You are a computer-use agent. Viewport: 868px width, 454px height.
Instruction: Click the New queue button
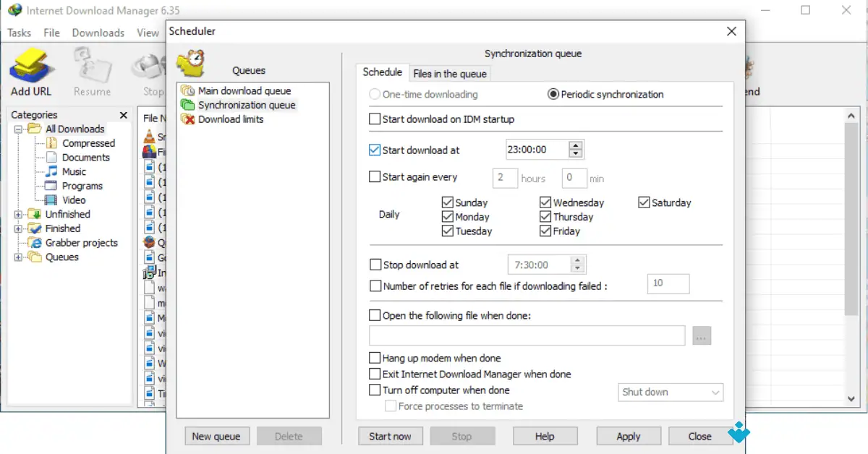tap(217, 436)
